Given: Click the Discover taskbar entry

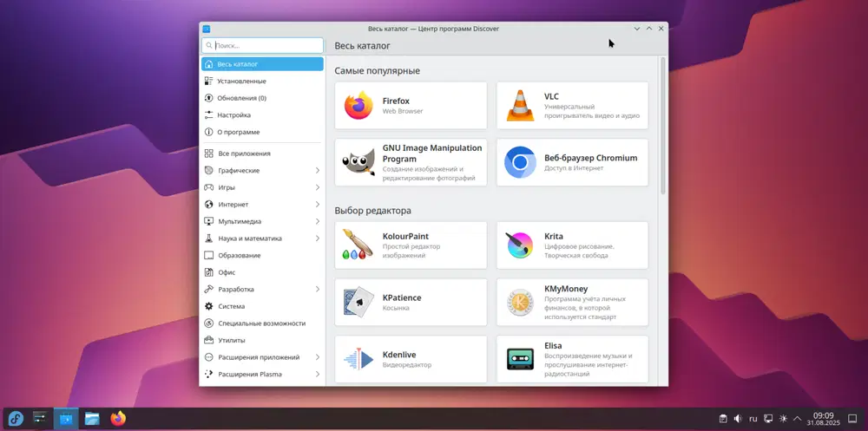Looking at the screenshot, I should [x=66, y=418].
